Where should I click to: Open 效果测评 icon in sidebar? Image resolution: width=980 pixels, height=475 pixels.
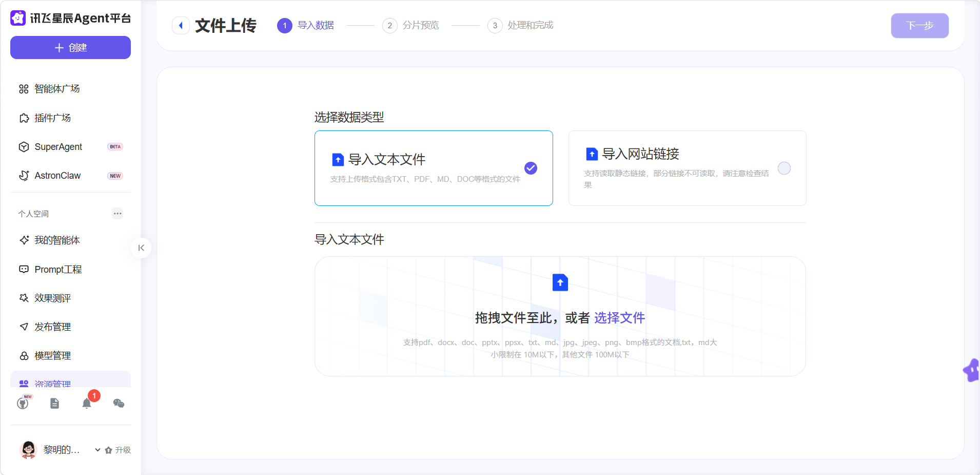coord(24,298)
